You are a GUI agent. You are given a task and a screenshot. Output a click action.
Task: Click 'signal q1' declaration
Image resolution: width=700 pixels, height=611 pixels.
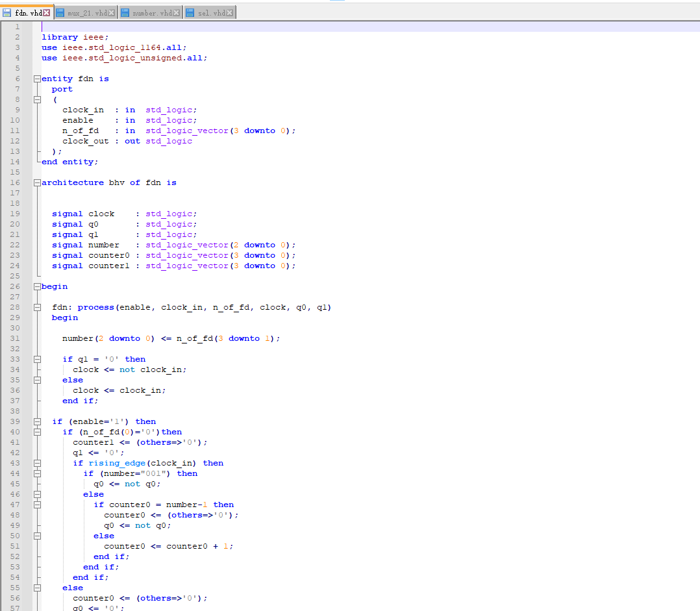tap(124, 235)
